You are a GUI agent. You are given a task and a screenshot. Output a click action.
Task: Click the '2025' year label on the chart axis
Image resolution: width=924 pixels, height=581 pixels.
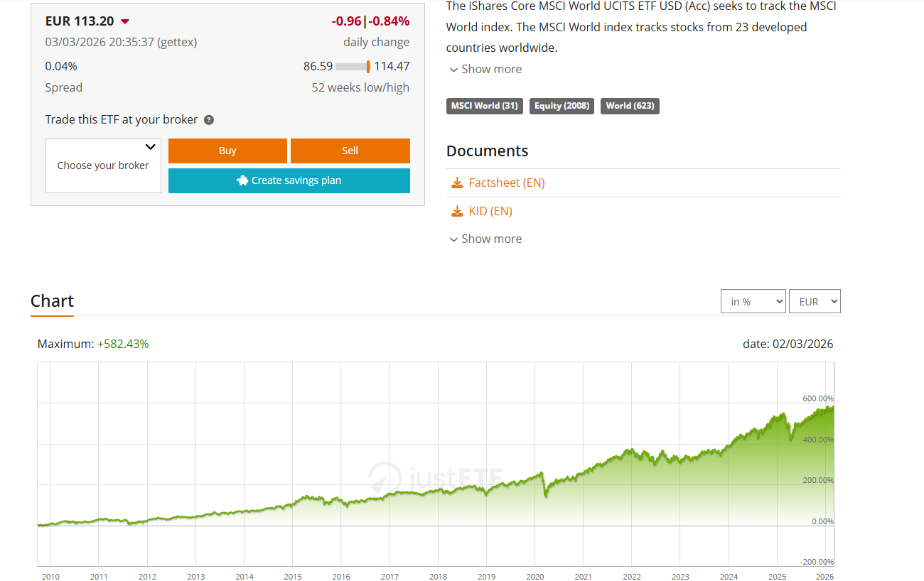coord(777,577)
